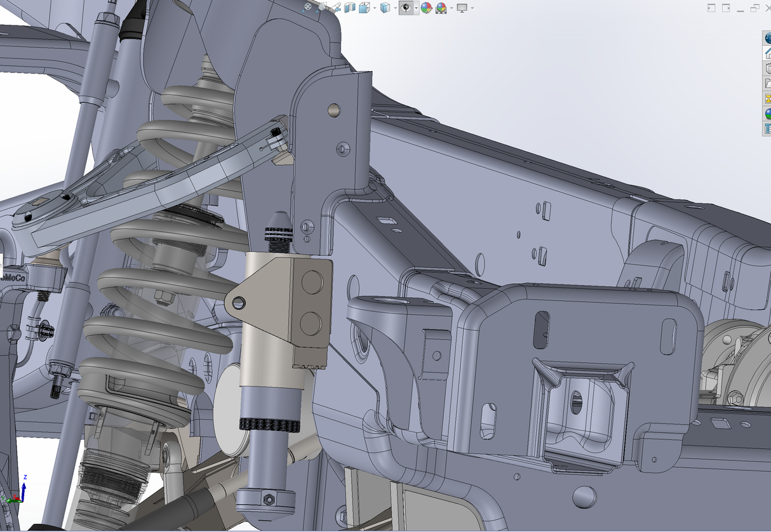
Task: Select the Zoom to Area magnifier tool
Action: (x=323, y=8)
